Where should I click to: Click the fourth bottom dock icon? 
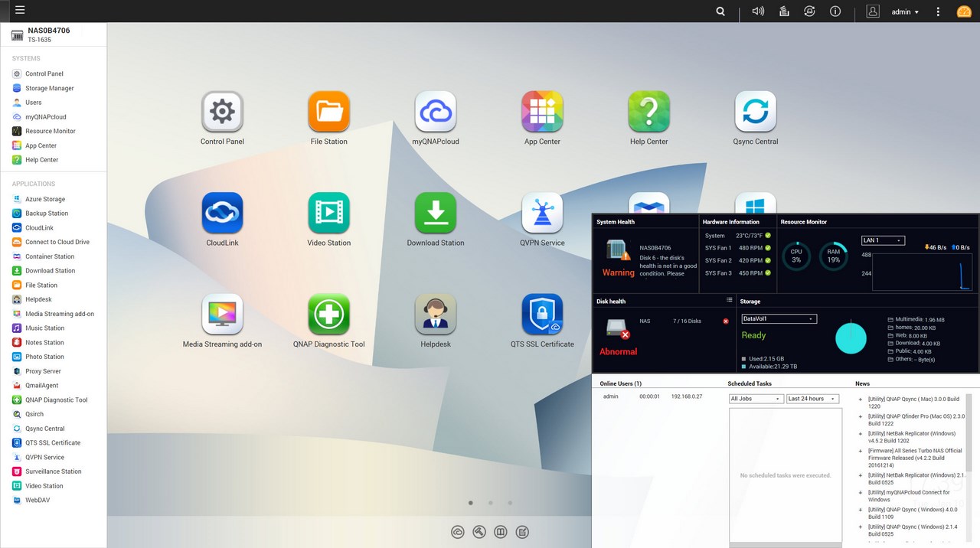point(522,532)
